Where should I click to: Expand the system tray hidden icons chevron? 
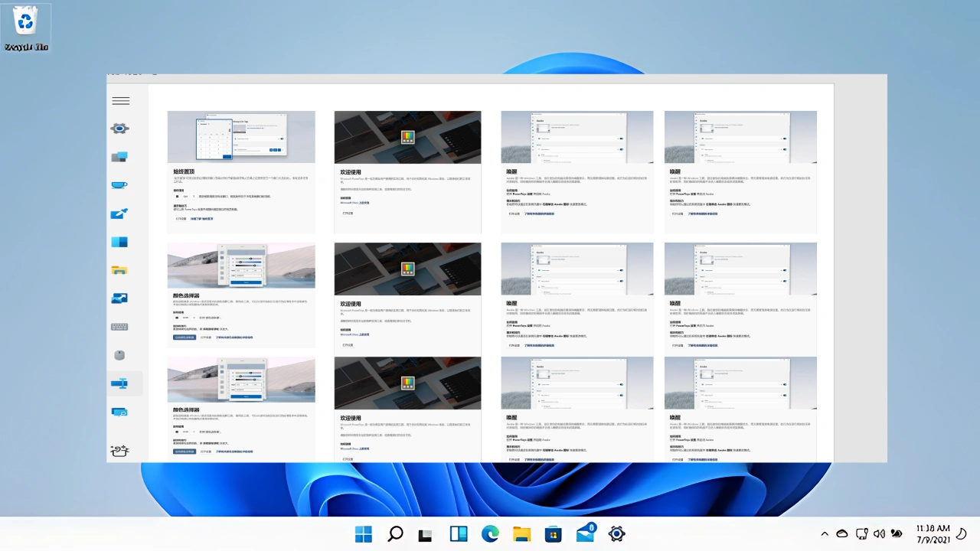pyautogui.click(x=825, y=533)
